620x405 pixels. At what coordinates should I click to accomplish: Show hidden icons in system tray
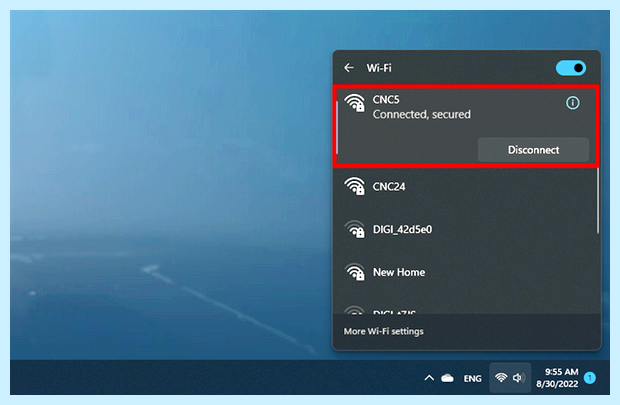(429, 378)
